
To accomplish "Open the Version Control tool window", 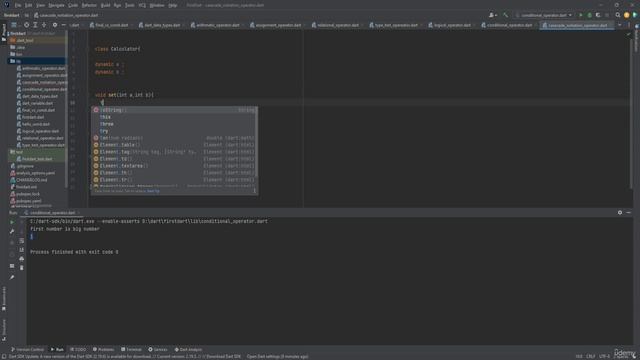I will pos(27,349).
